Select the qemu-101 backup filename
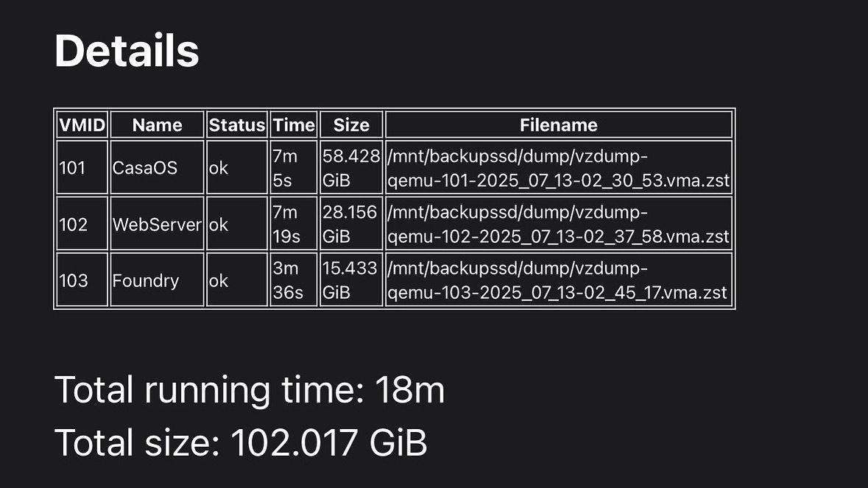 click(559, 168)
